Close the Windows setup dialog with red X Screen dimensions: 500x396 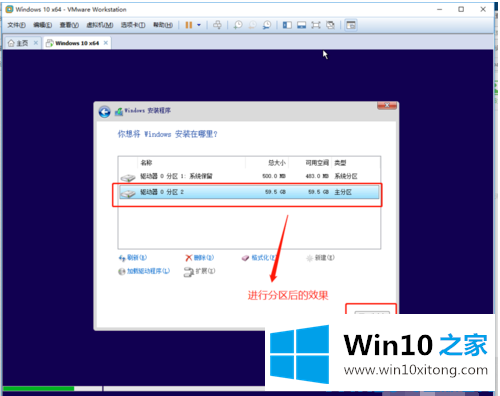[x=387, y=105]
